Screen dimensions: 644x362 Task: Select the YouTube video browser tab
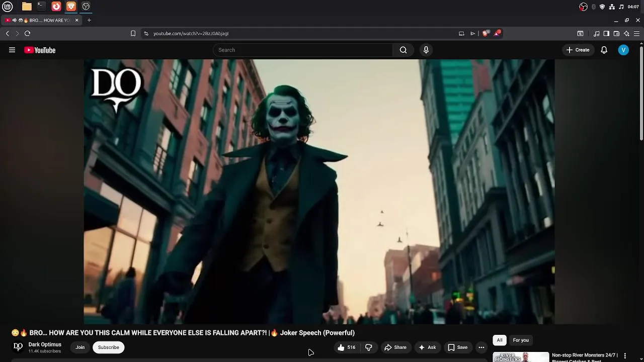tap(41, 20)
